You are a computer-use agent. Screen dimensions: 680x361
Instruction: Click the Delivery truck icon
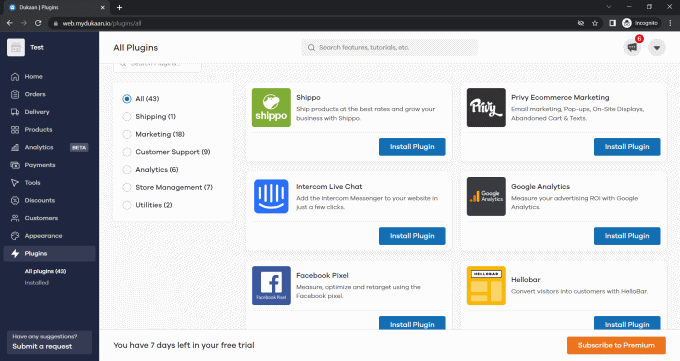(x=15, y=112)
